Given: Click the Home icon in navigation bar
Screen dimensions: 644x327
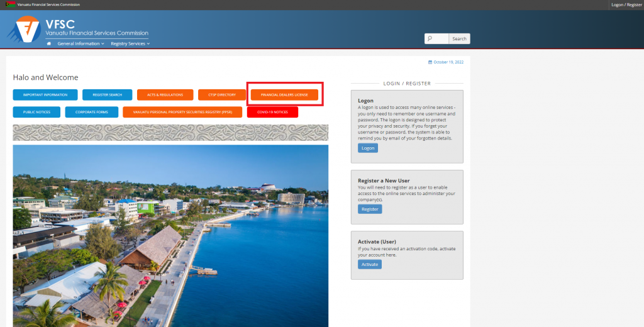Looking at the screenshot, I should pos(49,44).
